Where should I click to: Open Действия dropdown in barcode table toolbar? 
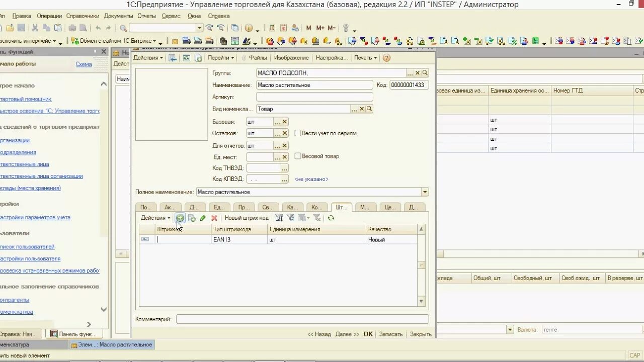(155, 218)
